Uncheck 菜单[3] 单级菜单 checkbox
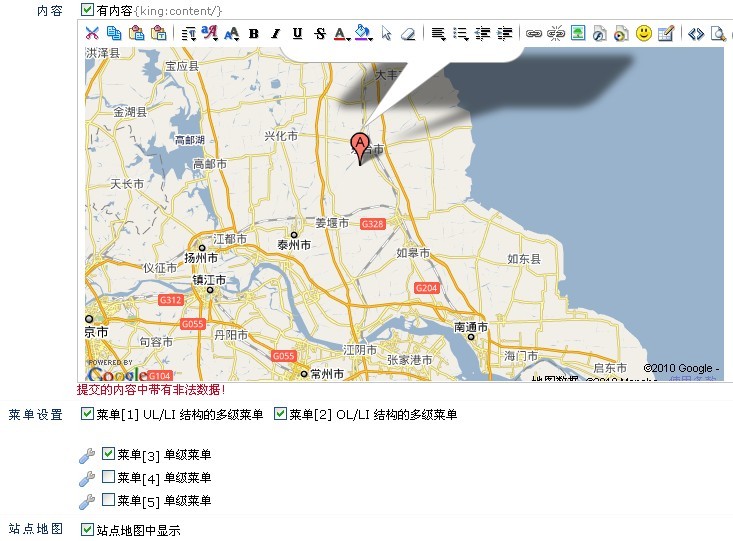The height and width of the screenshot is (541, 733). (108, 453)
